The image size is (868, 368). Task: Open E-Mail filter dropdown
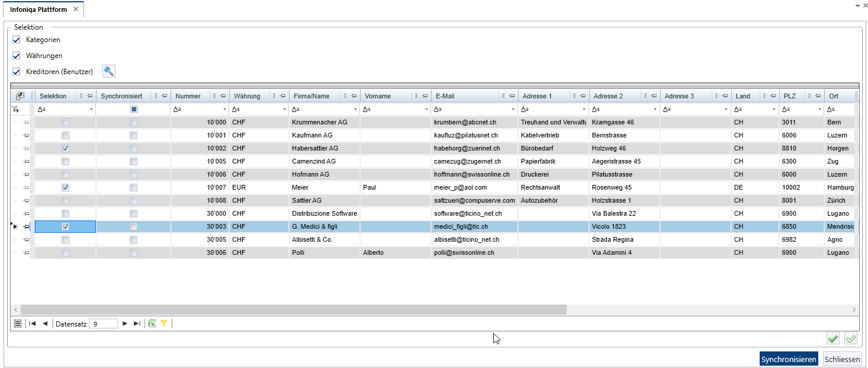[x=514, y=110]
